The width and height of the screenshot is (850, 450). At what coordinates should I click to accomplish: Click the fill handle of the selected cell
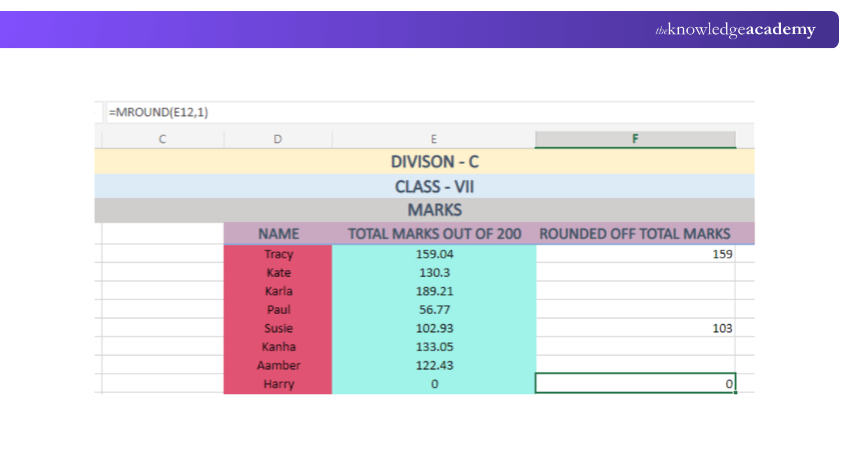(x=736, y=393)
